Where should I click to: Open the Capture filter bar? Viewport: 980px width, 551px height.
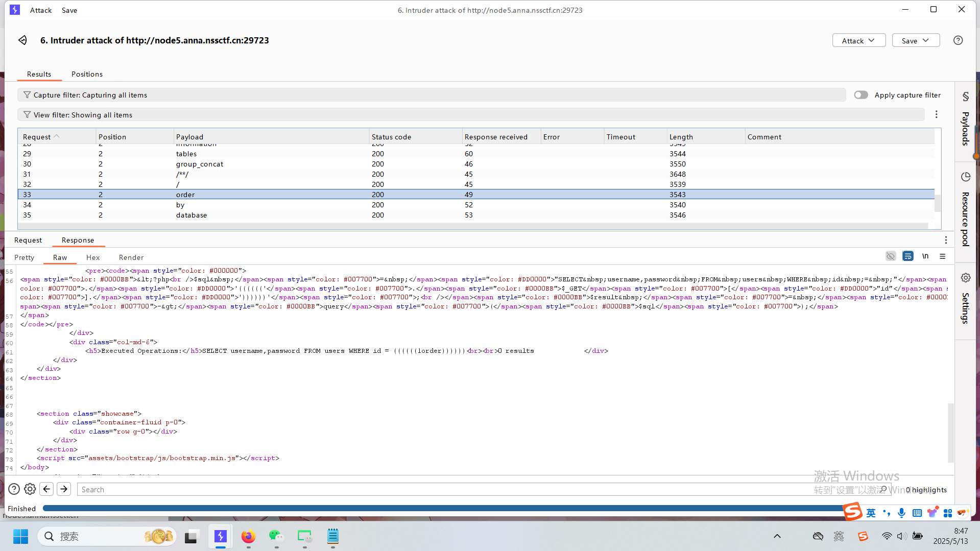(432, 95)
